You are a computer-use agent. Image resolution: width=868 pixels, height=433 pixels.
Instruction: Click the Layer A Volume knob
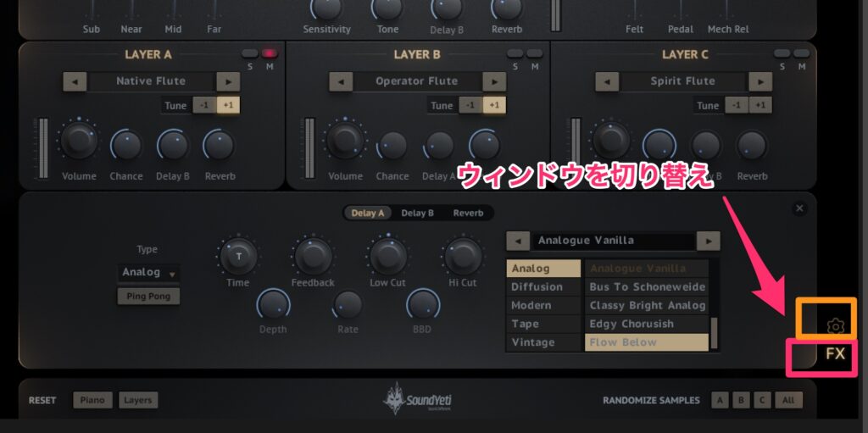[79, 142]
